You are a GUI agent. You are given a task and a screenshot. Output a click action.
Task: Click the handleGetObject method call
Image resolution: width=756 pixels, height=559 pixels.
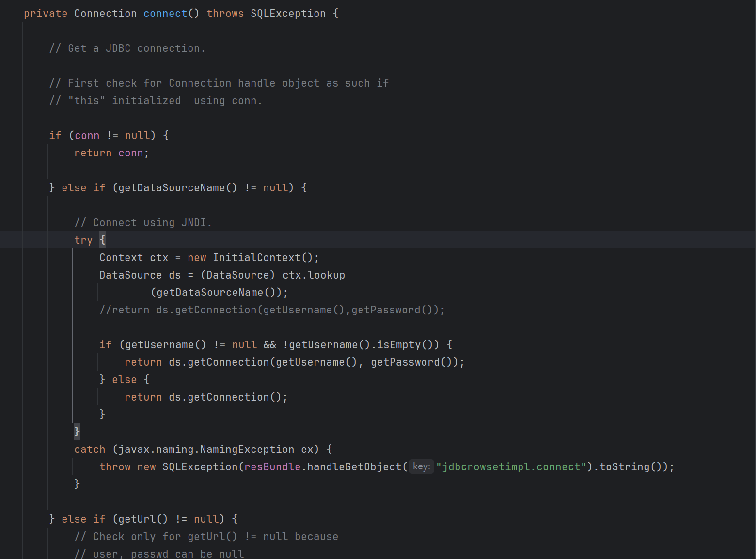pos(354,467)
